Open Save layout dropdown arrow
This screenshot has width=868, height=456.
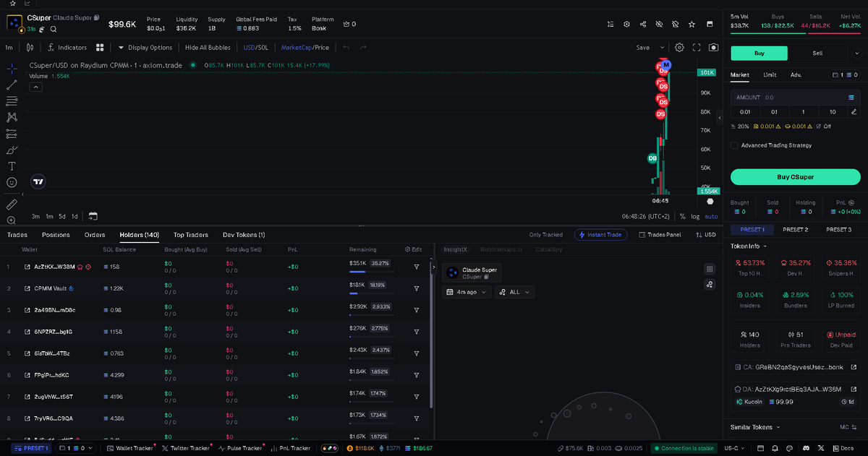[x=662, y=48]
